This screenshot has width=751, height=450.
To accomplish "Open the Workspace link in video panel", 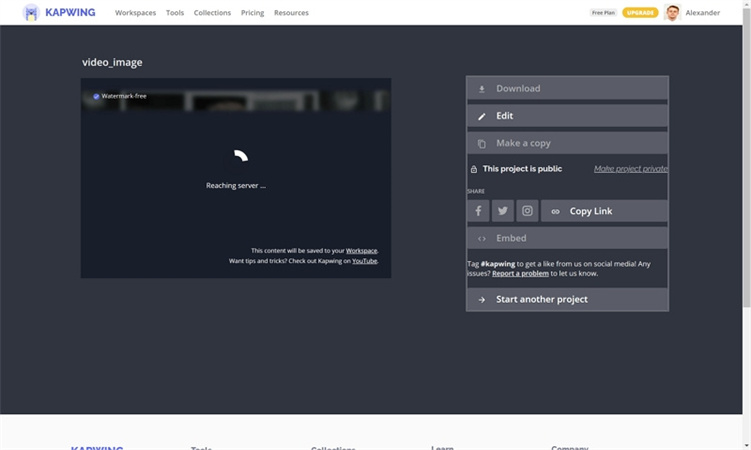I will tap(361, 250).
